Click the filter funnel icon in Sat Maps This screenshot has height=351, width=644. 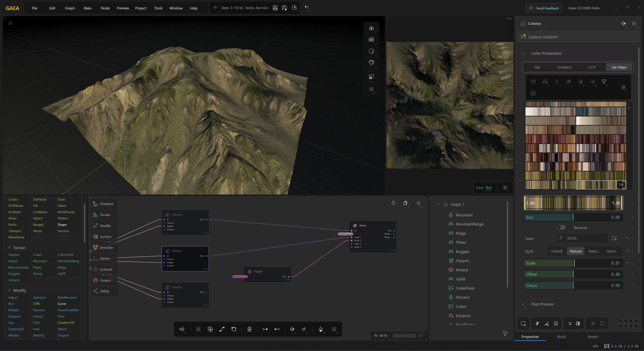pyautogui.click(x=604, y=82)
